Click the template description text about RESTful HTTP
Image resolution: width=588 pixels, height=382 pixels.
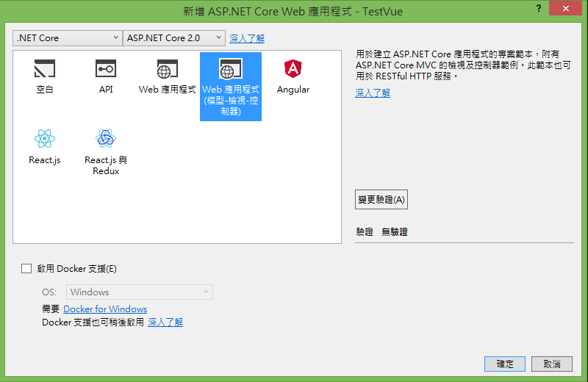pos(464,65)
